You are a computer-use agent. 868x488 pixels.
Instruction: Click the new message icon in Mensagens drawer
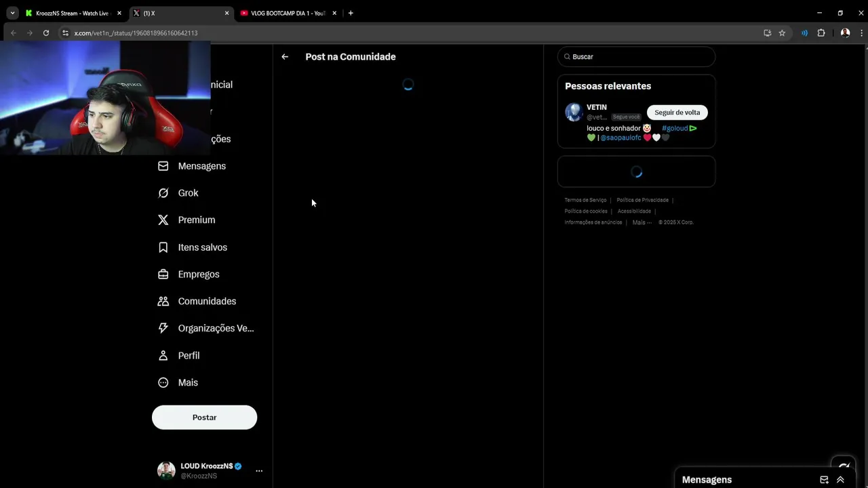pos(824,480)
